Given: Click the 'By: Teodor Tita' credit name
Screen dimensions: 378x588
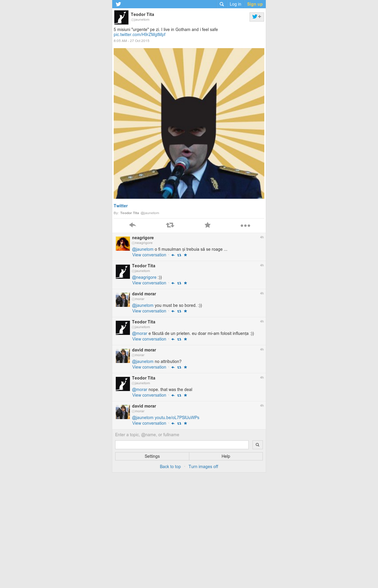Looking at the screenshot, I should click(129, 213).
